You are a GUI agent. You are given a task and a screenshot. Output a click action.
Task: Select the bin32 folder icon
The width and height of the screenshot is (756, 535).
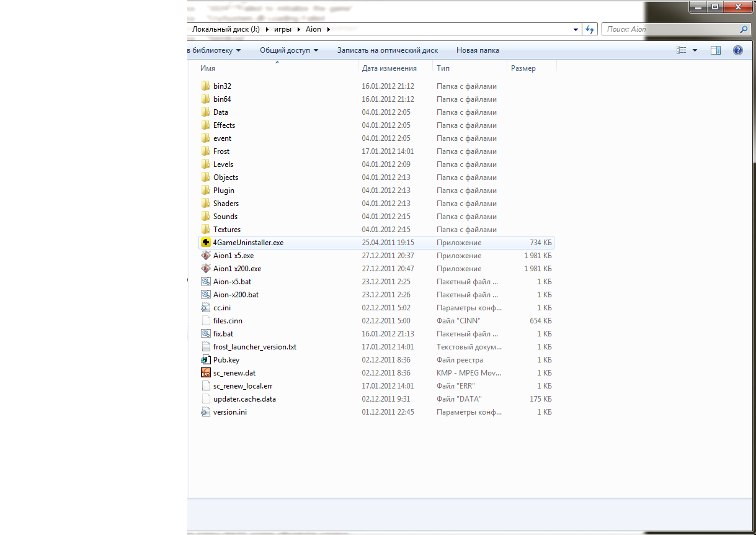pos(206,86)
